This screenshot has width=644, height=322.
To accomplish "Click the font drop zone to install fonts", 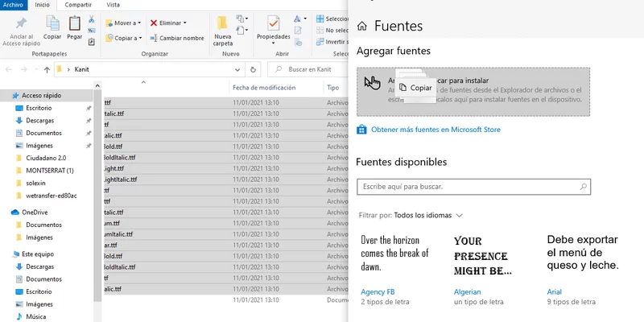I will coord(473,92).
